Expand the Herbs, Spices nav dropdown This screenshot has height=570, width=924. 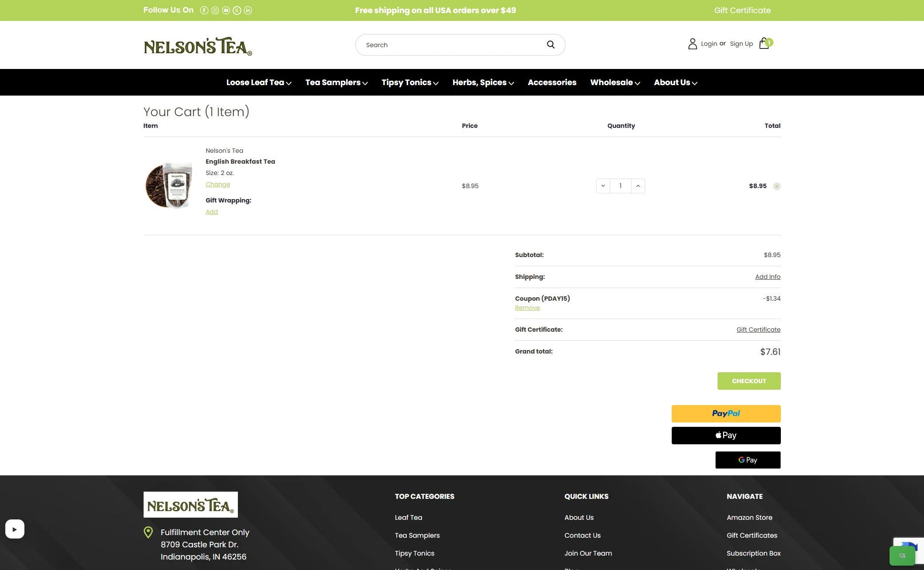483,82
